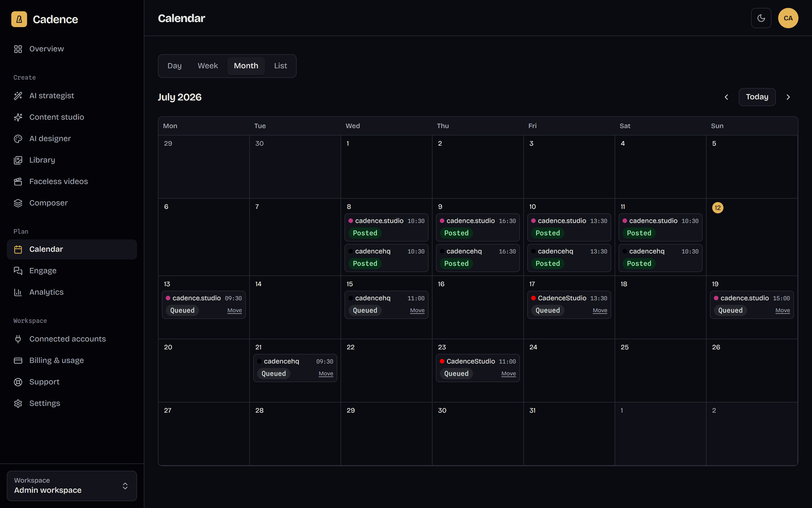Click the date 16 cell label
Image resolution: width=812 pixels, height=508 pixels.
pos(441,284)
